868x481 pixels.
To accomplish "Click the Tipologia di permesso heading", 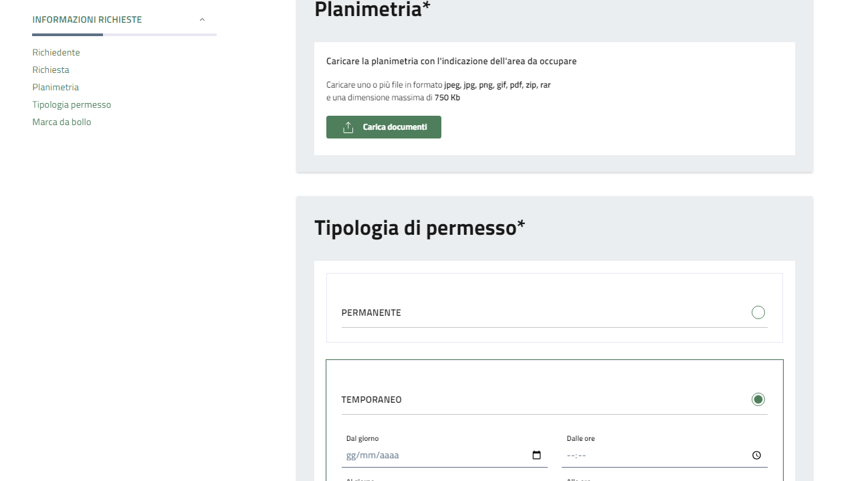I will tap(419, 228).
